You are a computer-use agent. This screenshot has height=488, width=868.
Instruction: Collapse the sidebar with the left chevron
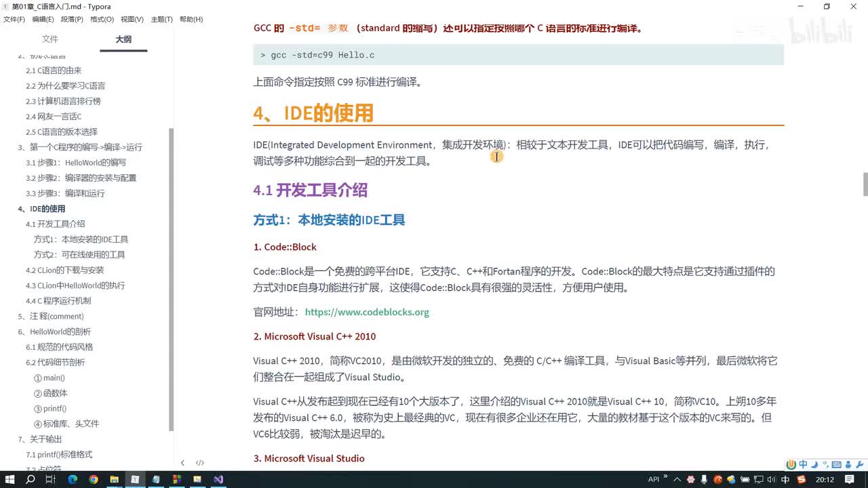coord(182,463)
